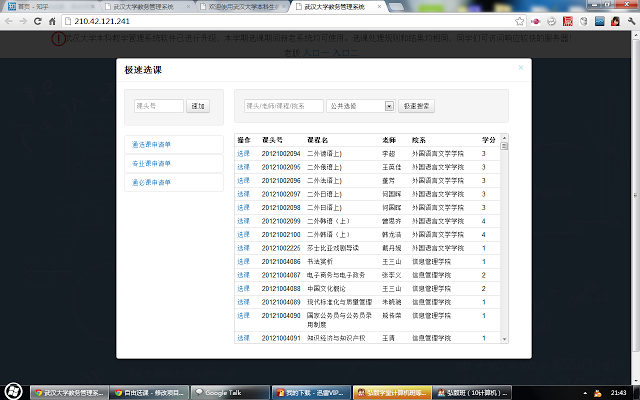640x400 pixels.
Task: Click 选课 for course 20121002100
Action: click(243, 234)
